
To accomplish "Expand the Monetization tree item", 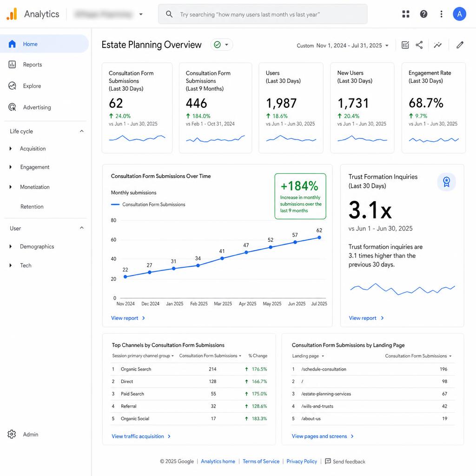I will click(11, 187).
